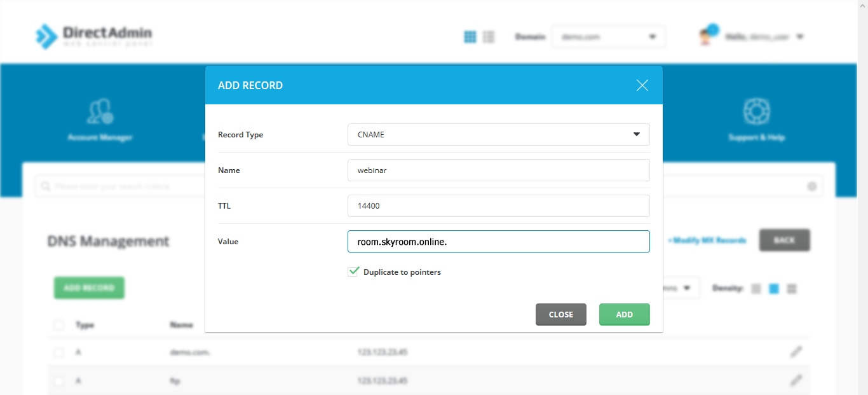Open Account Manager menu
This screenshot has width=868, height=395.
tap(100, 120)
